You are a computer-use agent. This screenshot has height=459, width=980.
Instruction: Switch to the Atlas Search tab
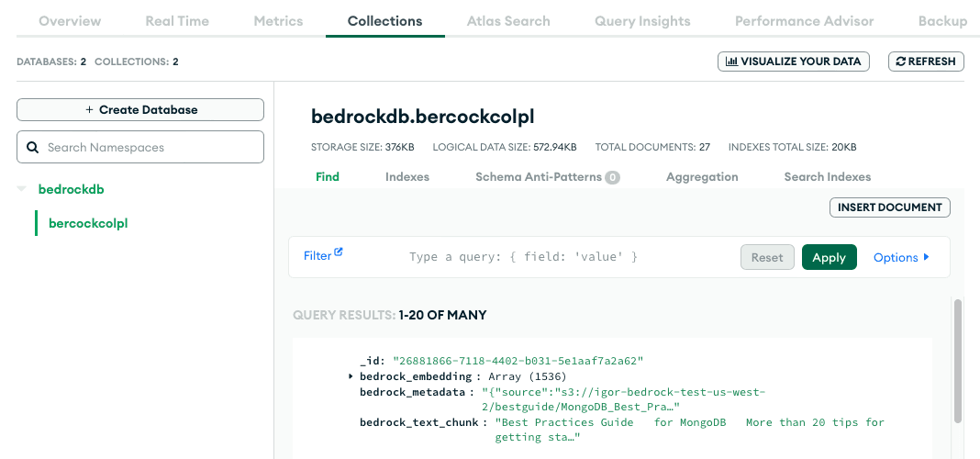click(508, 20)
